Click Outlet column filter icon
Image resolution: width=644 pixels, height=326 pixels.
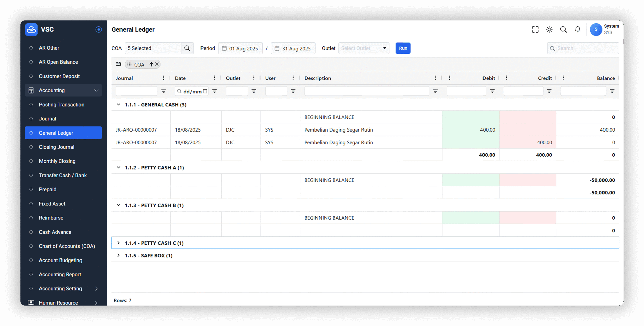[254, 91]
